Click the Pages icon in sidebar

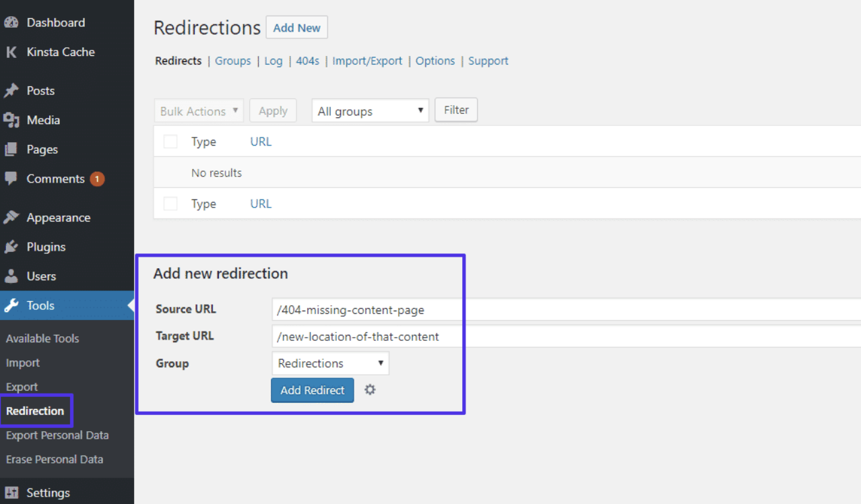[11, 150]
